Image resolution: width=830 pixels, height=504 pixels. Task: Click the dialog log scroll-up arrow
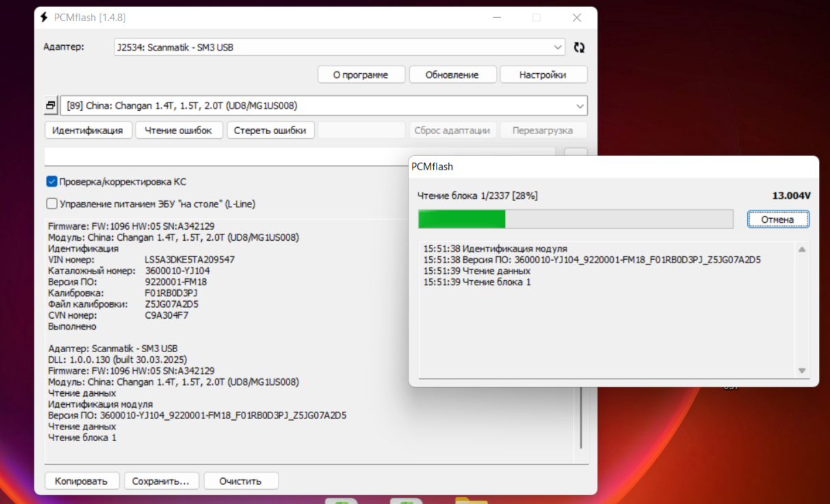[802, 250]
